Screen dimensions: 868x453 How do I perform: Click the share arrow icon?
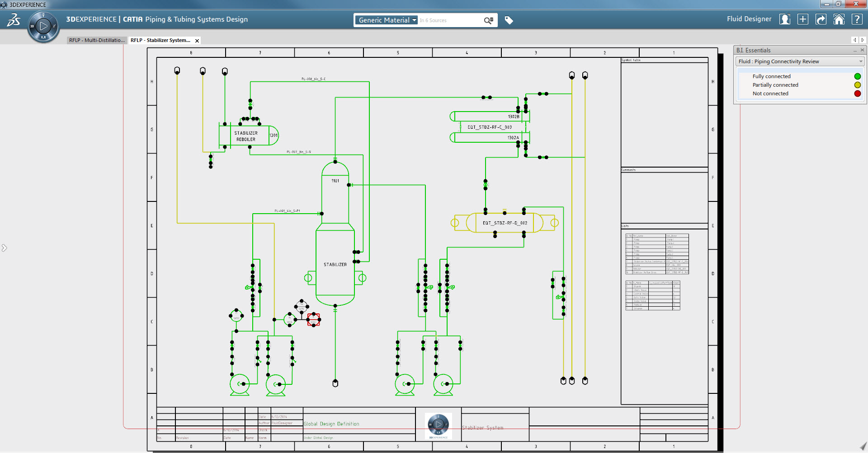click(x=821, y=19)
